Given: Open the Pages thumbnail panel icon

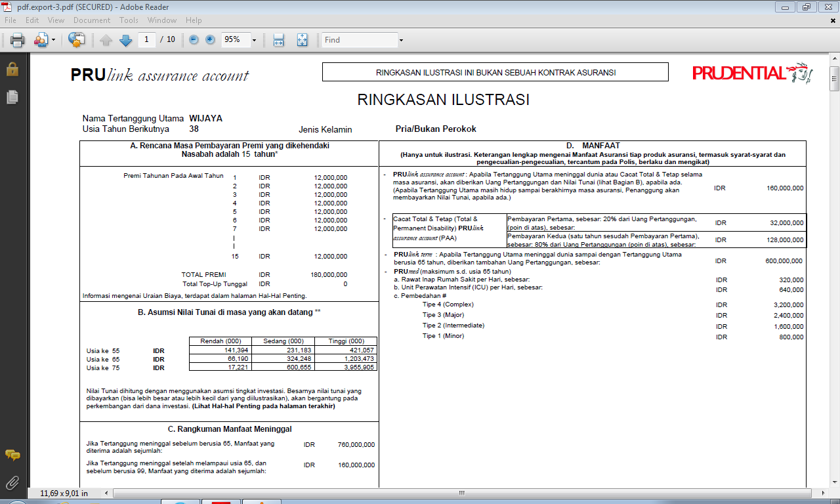Looking at the screenshot, I should pyautogui.click(x=12, y=97).
